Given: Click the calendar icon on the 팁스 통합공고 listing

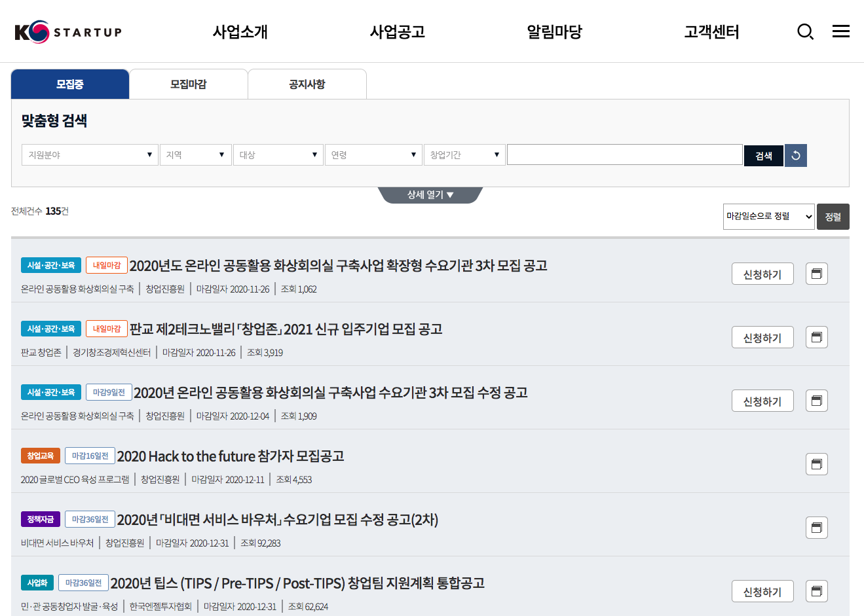Looking at the screenshot, I should click(x=816, y=590).
